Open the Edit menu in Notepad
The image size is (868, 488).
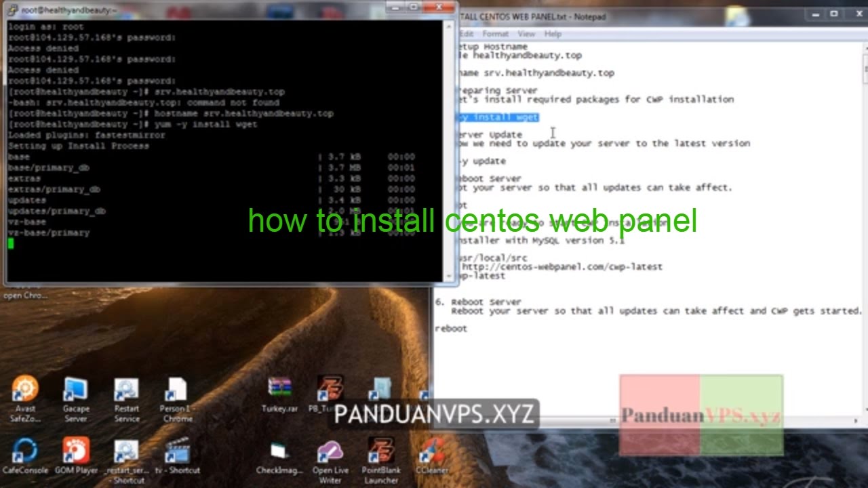pyautogui.click(x=467, y=34)
